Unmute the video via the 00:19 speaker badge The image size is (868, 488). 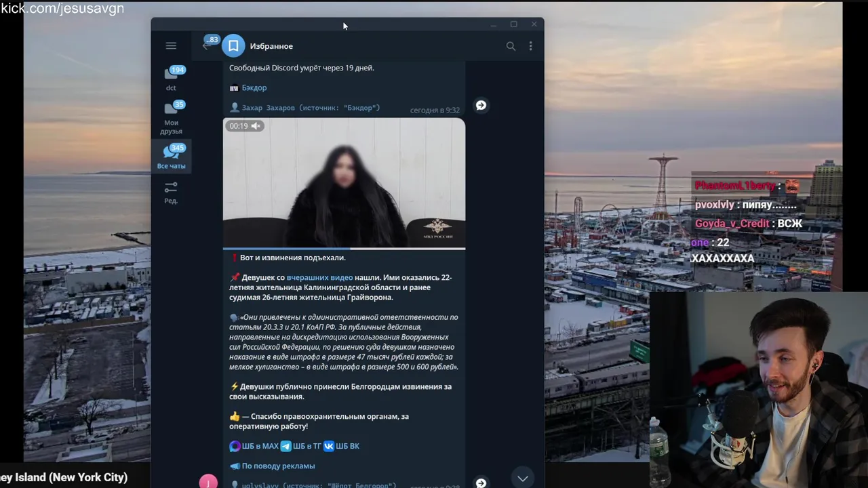point(245,126)
